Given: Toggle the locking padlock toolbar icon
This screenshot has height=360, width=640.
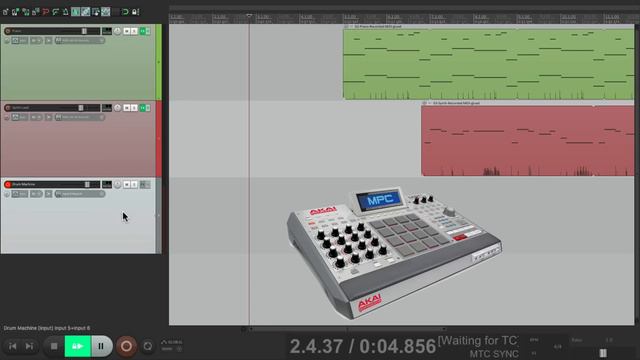Looking at the screenshot, I should (x=135, y=12).
